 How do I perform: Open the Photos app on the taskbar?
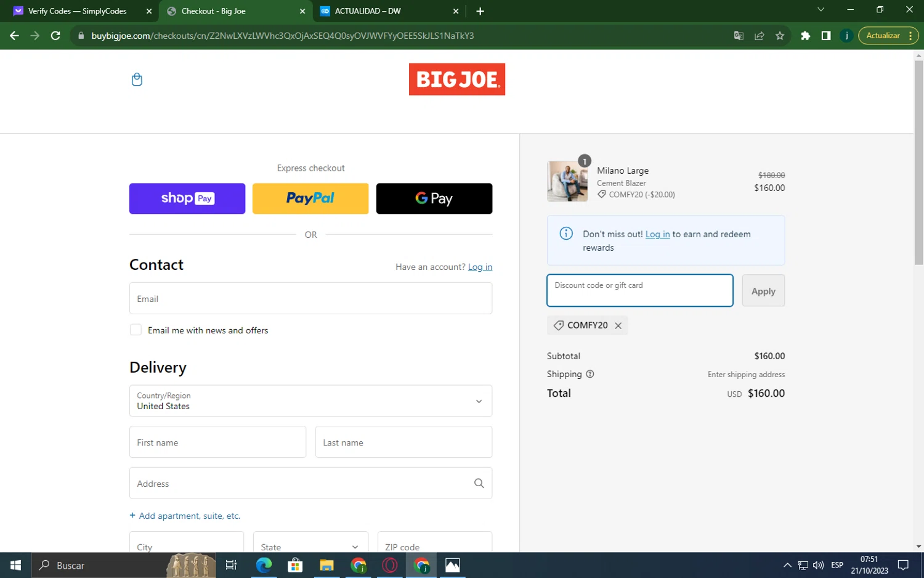(453, 565)
